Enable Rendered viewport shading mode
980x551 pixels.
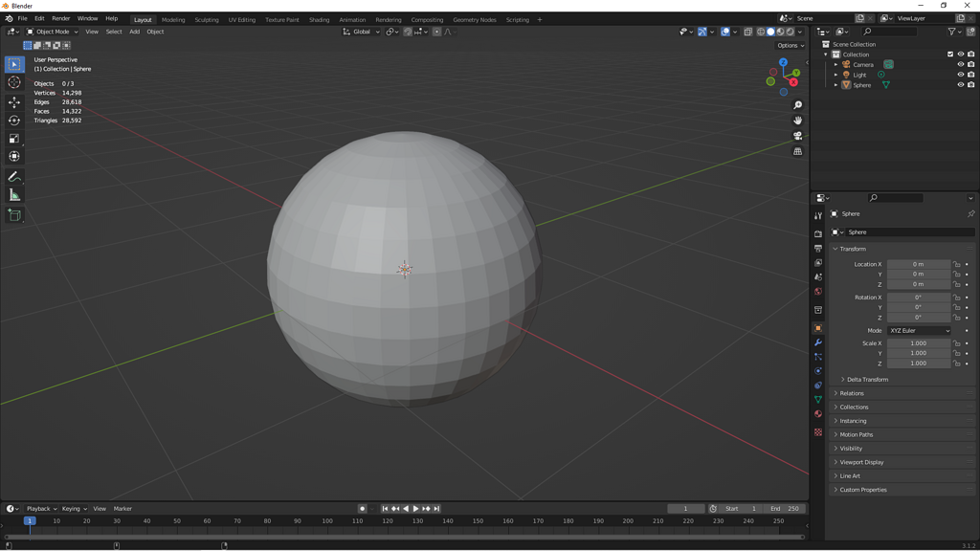[791, 31]
